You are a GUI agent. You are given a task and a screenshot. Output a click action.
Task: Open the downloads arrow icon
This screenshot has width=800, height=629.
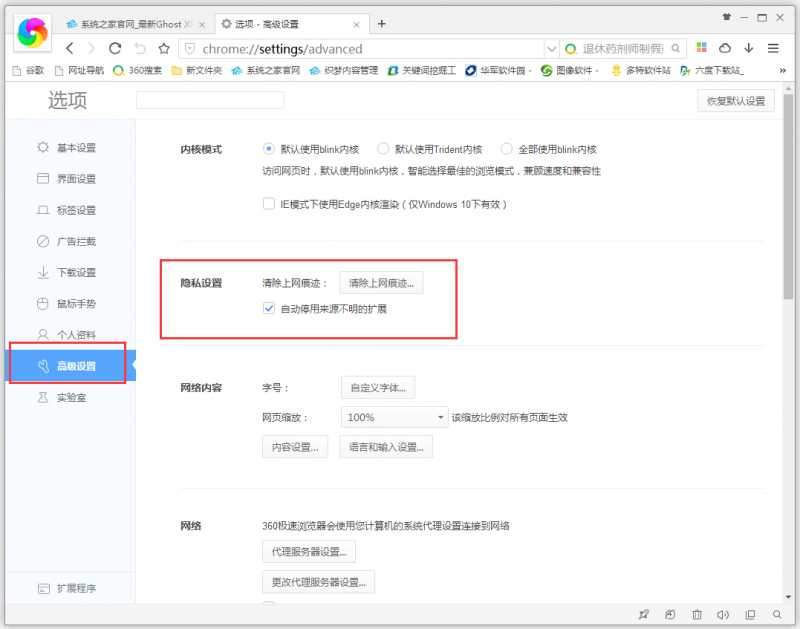(x=750, y=48)
